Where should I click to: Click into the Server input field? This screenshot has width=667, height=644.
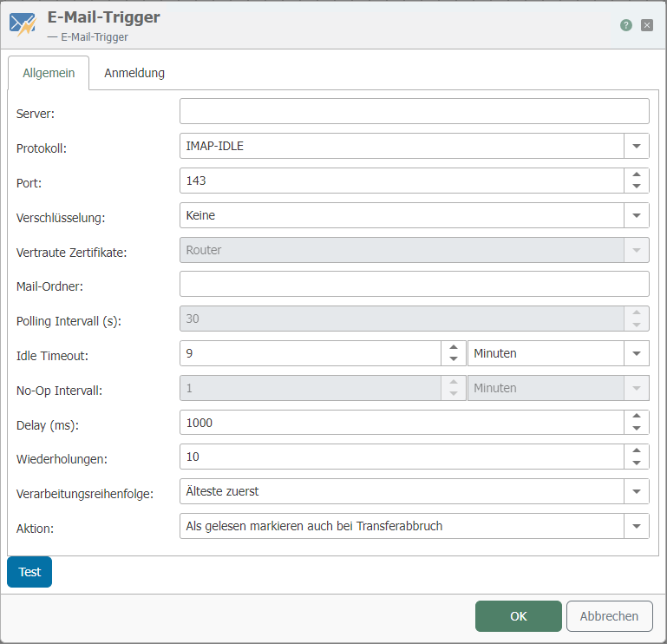(x=414, y=112)
